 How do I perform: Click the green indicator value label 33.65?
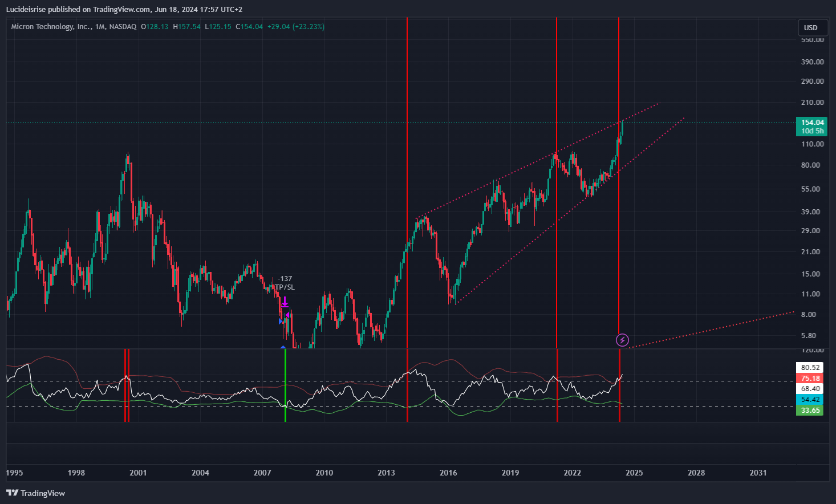pyautogui.click(x=810, y=410)
